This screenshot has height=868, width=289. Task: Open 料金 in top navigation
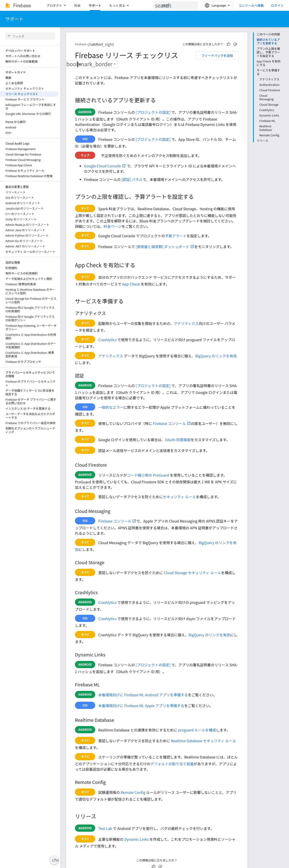click(x=77, y=5)
